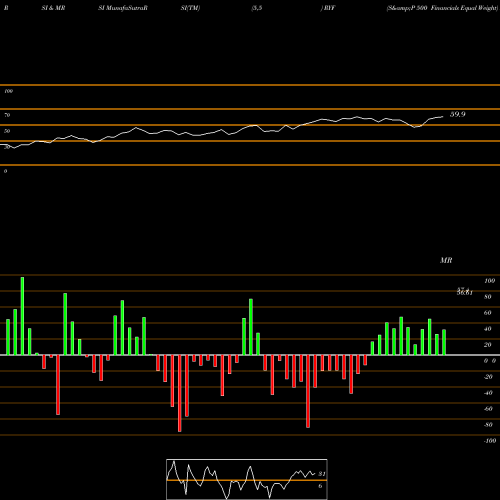The height and width of the screenshot is (500, 500).
Task: Click the 100 label on the upper RSI axis
Action: (x=8, y=91)
